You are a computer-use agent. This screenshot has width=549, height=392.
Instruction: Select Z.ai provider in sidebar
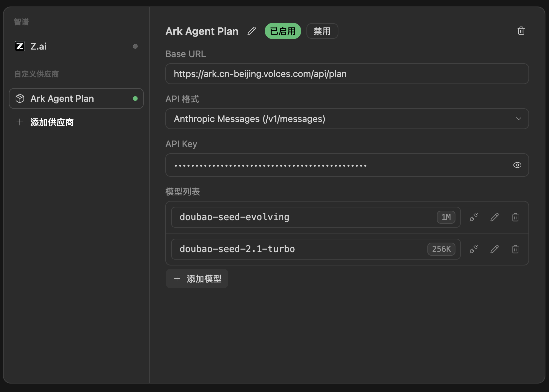pyautogui.click(x=76, y=46)
